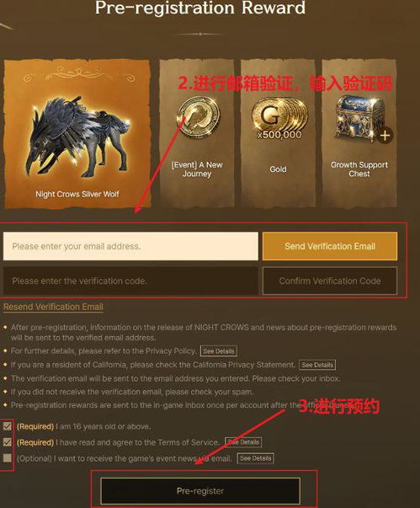Click the A New Journey coin icon
Image resolution: width=420 pixels, height=508 pixels.
(198, 117)
